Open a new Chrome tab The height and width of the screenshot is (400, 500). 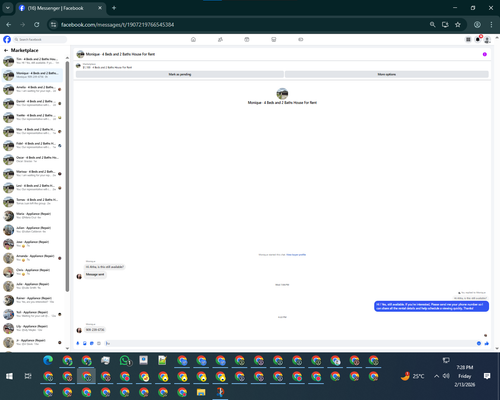(114, 8)
